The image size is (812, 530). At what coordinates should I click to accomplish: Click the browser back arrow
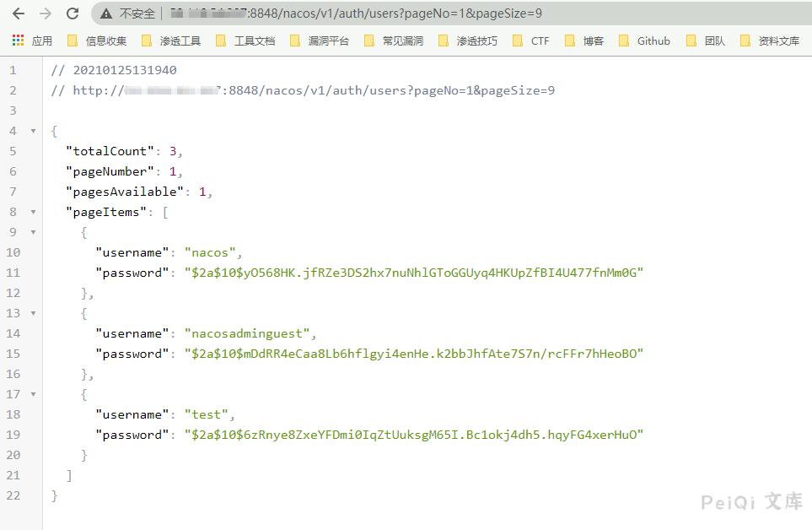(18, 14)
